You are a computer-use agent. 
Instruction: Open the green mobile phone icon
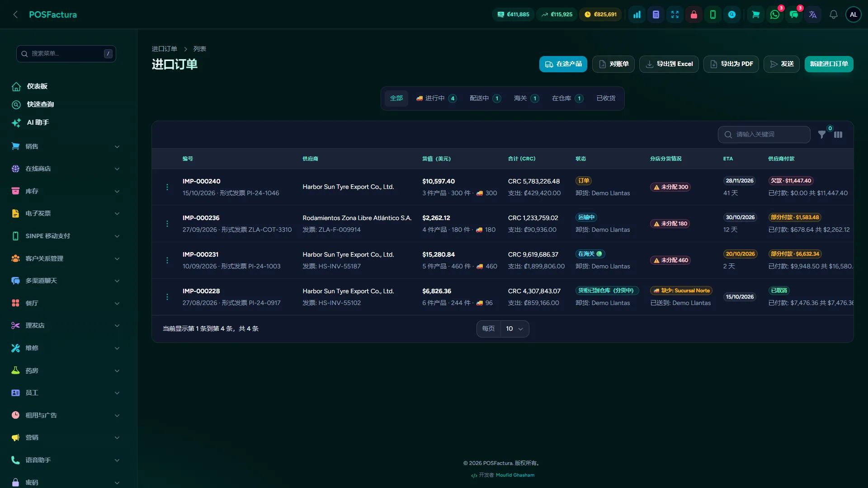(713, 14)
